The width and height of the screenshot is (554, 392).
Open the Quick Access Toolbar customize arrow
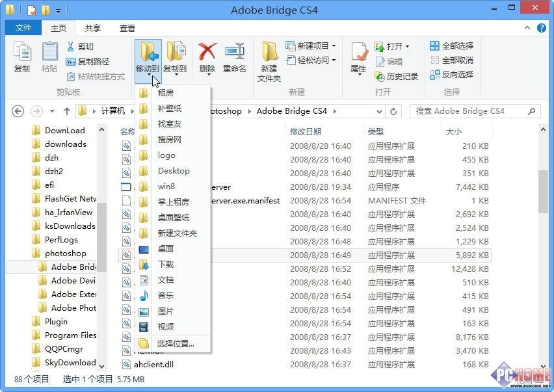58,11
